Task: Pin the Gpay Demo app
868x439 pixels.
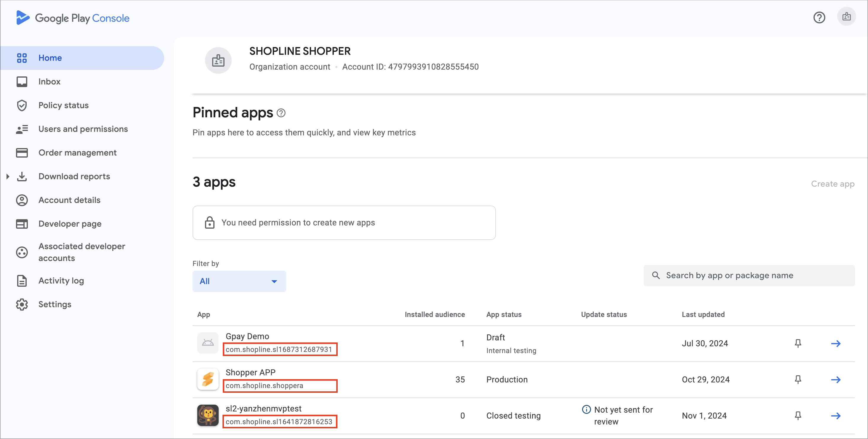Action: point(798,343)
